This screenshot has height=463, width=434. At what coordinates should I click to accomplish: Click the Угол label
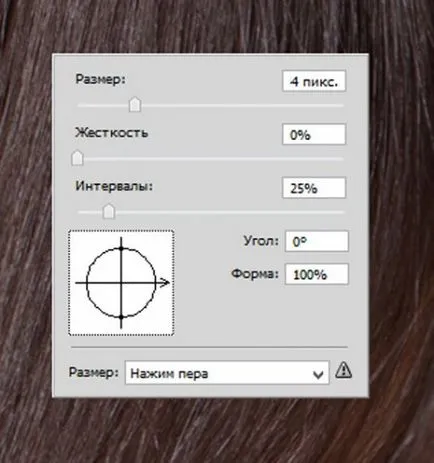[261, 240]
